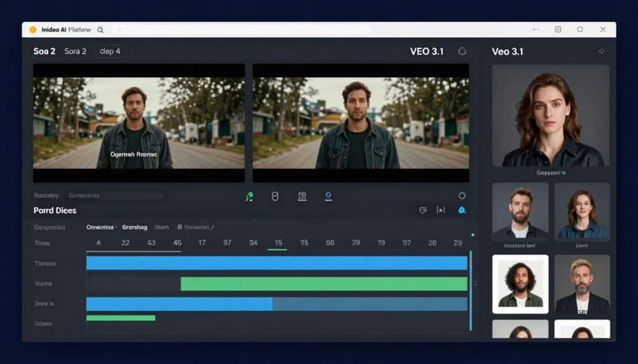Image resolution: width=638 pixels, height=364 pixels.
Task: Click the cylinder icon under previews
Action: pyautogui.click(x=275, y=197)
